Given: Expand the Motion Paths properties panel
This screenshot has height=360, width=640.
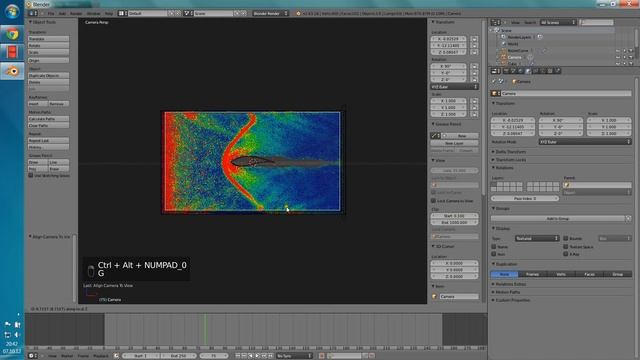Looking at the screenshot, I should click(508, 292).
